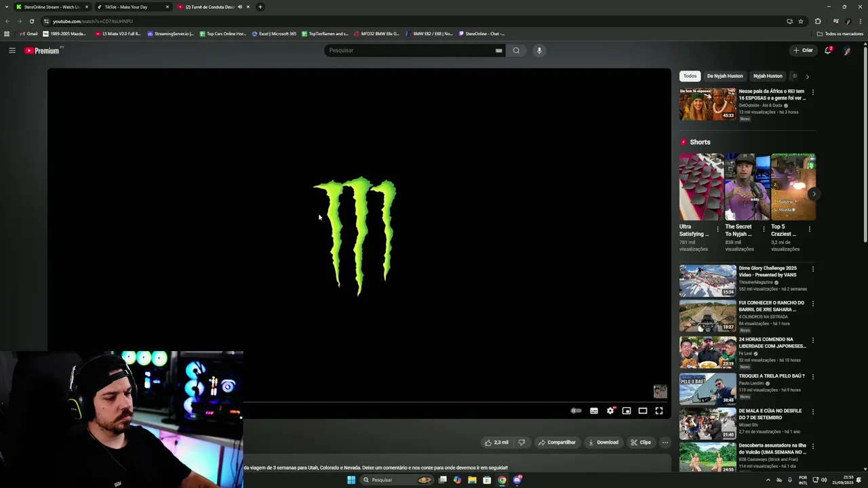Viewport: 868px width, 488px height.
Task: Open the account avatar menu
Action: tap(847, 51)
